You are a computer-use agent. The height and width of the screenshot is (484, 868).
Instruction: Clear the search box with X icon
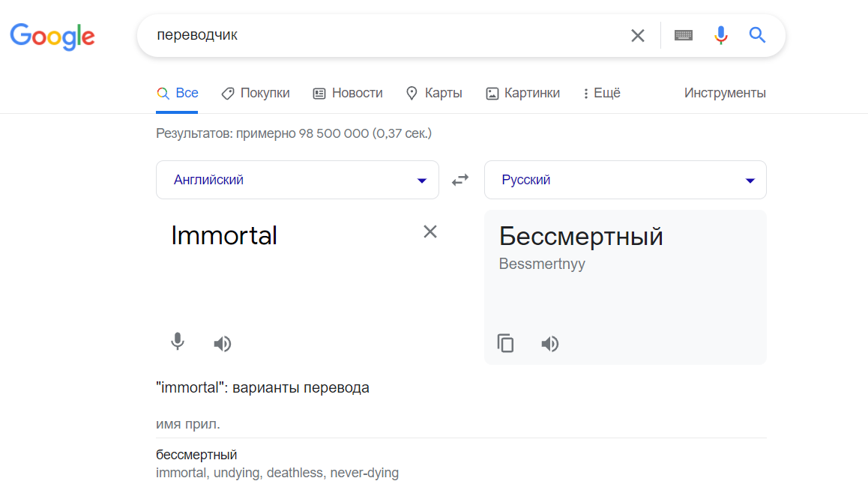click(x=637, y=35)
